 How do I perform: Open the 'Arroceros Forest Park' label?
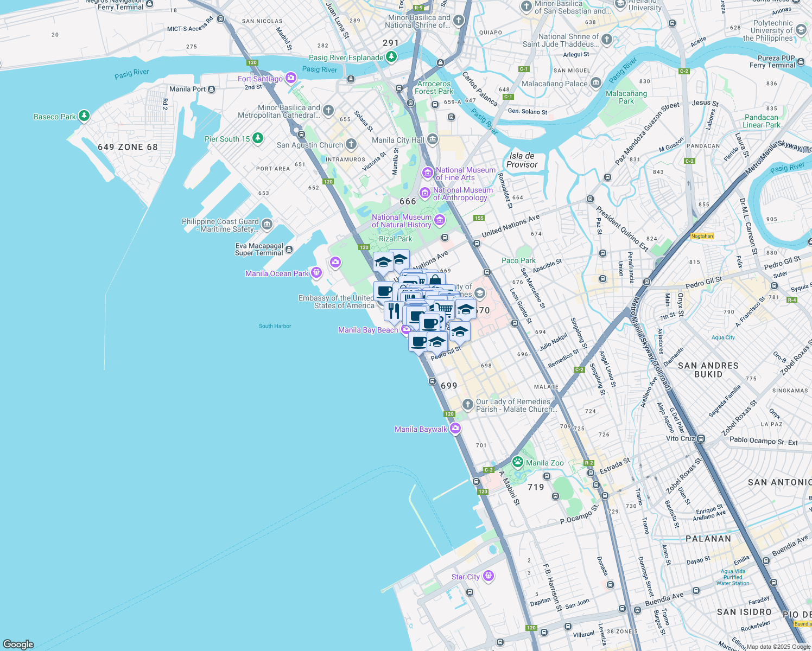[434, 87]
